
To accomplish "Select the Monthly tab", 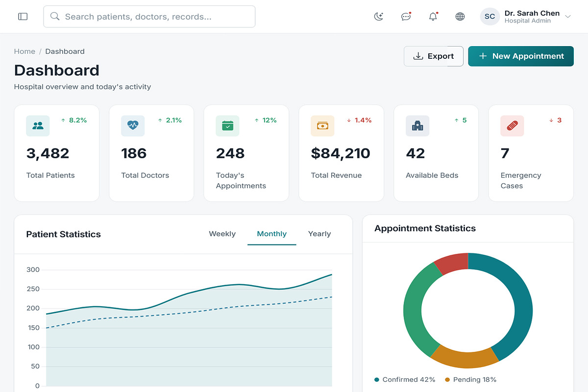I will point(271,234).
